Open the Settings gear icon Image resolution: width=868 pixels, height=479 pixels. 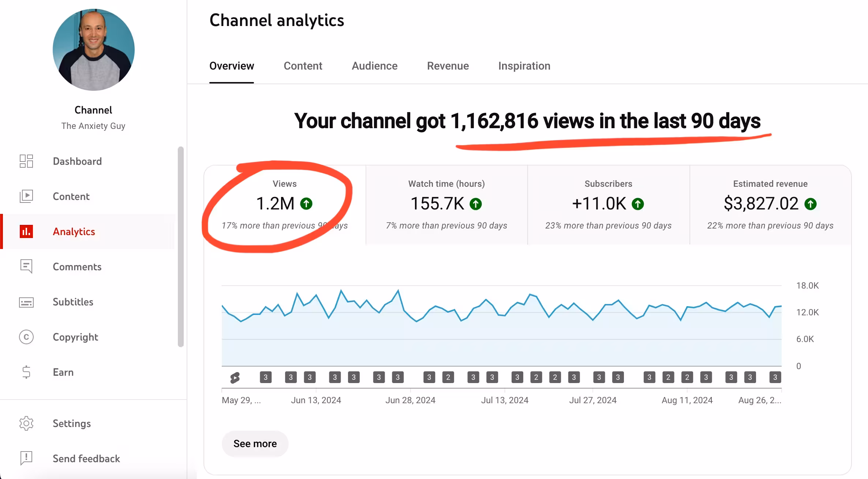tap(26, 423)
